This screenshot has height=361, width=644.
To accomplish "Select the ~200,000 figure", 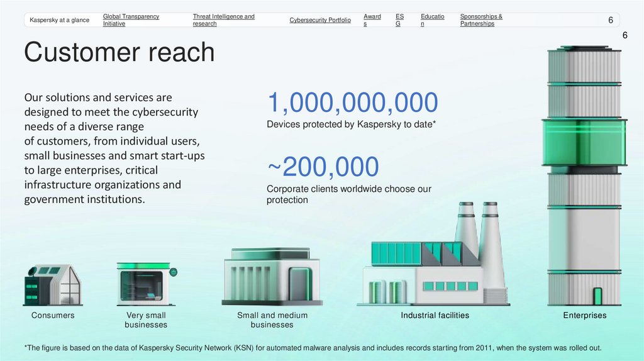I will [x=323, y=166].
